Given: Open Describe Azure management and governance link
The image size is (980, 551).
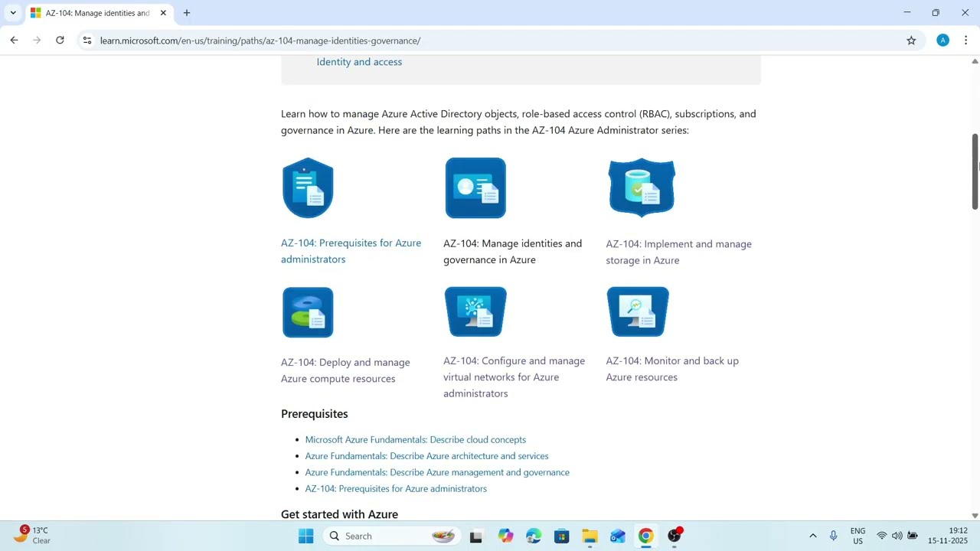Looking at the screenshot, I should click(437, 472).
